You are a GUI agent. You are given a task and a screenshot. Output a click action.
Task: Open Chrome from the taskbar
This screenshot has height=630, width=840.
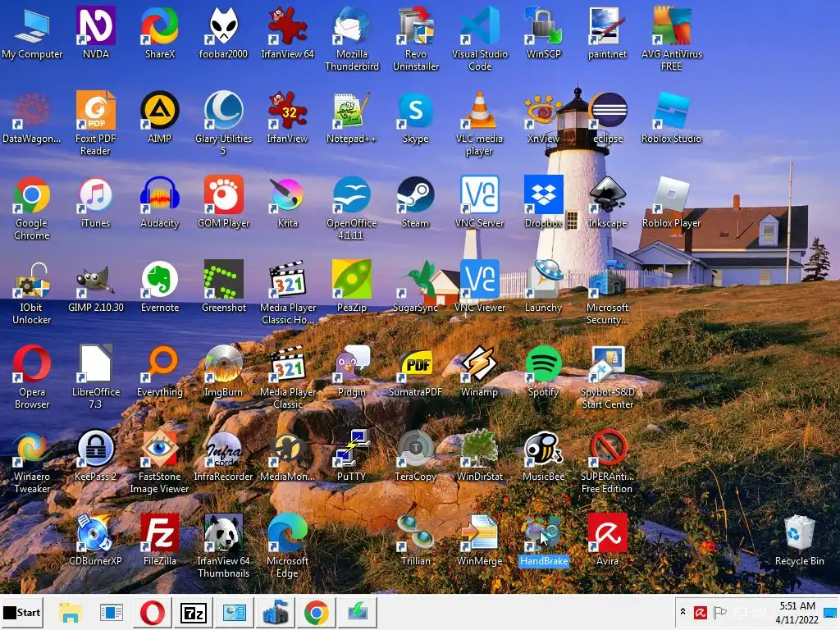pyautogui.click(x=317, y=612)
